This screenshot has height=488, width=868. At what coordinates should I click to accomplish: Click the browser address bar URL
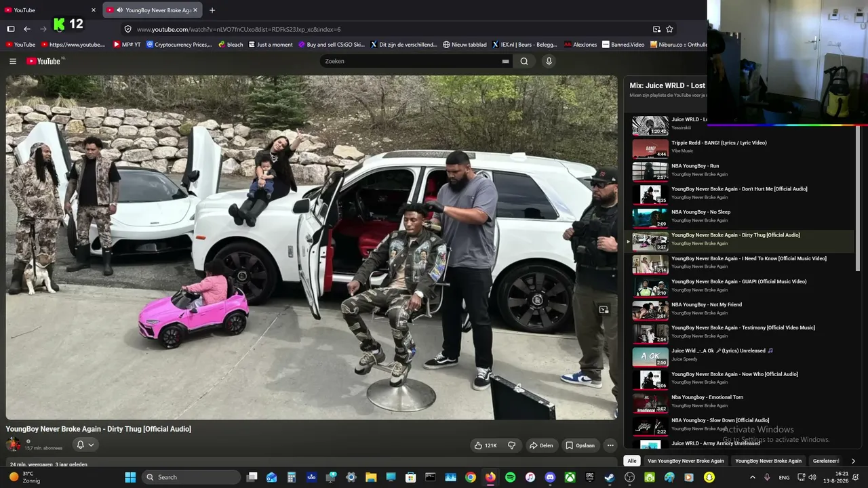tap(239, 29)
